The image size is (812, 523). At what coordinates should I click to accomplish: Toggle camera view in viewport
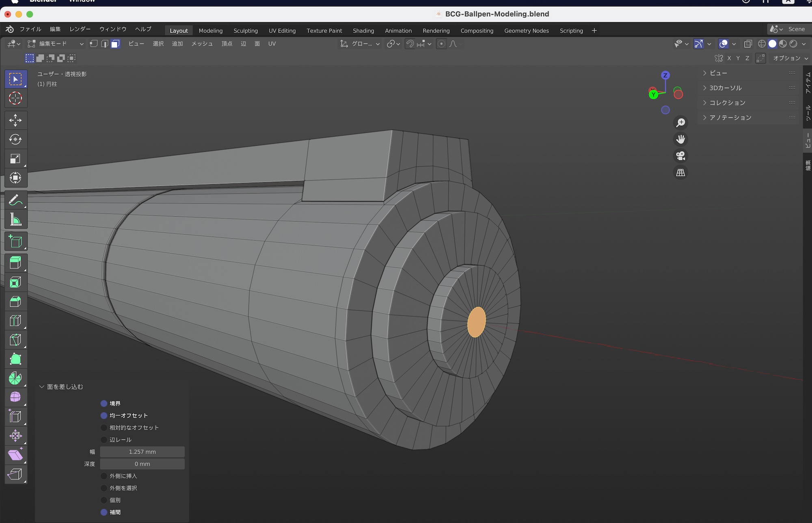coord(680,156)
